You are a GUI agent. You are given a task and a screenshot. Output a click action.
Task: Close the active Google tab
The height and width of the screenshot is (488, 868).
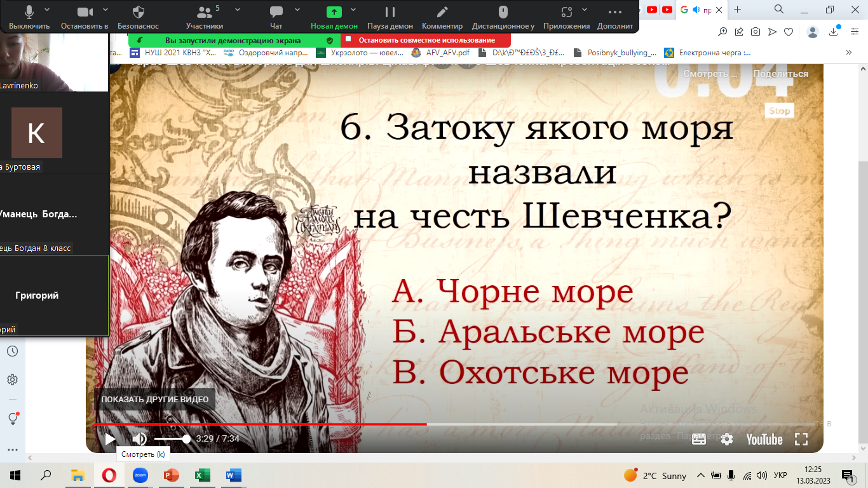coord(719,10)
